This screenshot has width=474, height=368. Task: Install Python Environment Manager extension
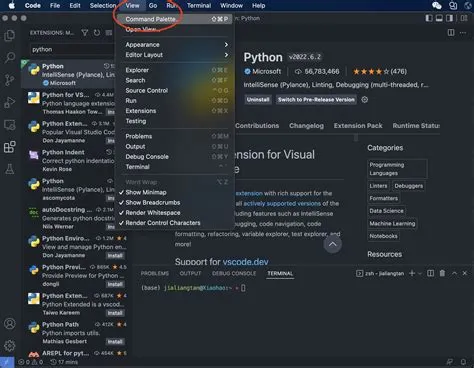pos(115,256)
